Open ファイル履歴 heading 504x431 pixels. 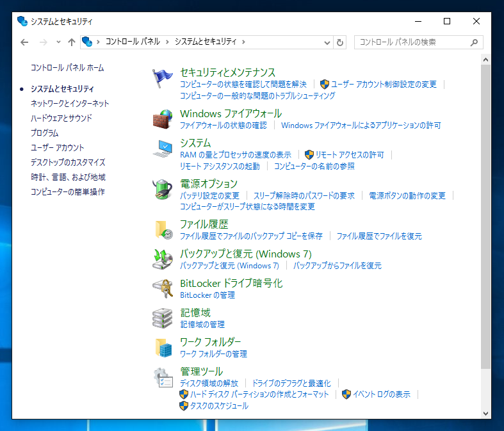[204, 224]
